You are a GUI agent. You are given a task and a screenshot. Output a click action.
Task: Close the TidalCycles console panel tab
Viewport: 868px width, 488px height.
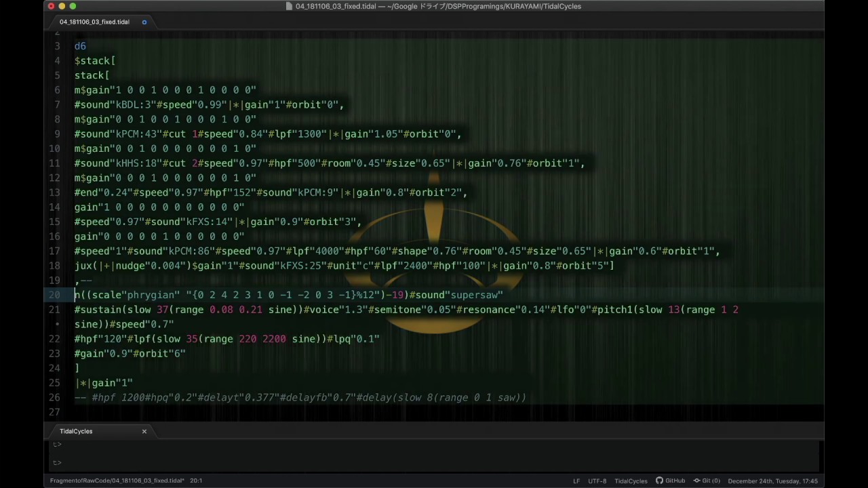tap(144, 431)
